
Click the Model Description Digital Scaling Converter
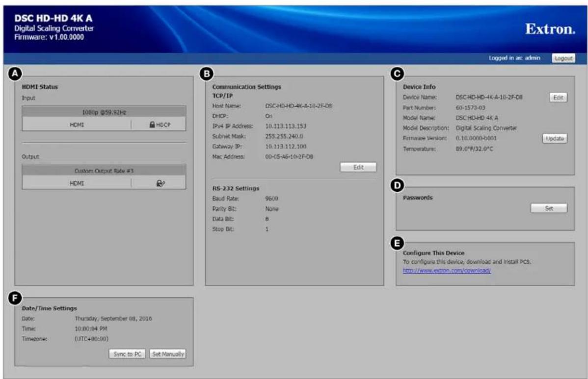point(486,128)
